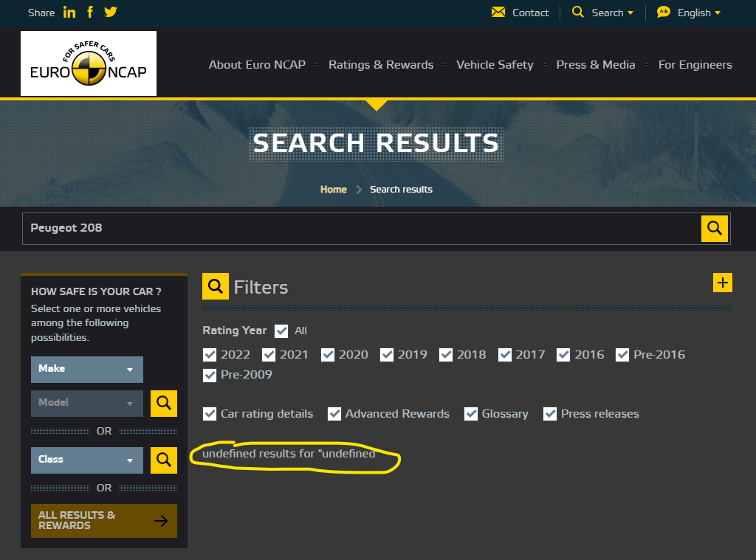Uncheck the 2017 rating year
Viewport: 756px width, 560px height.
point(505,355)
